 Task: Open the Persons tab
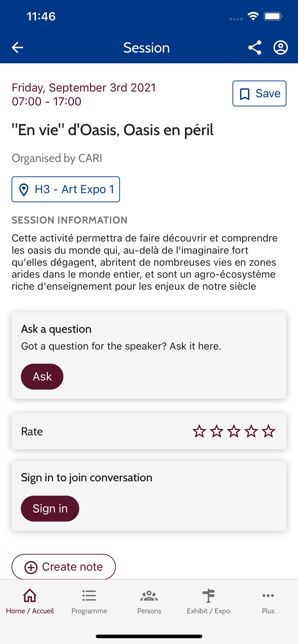click(x=149, y=601)
